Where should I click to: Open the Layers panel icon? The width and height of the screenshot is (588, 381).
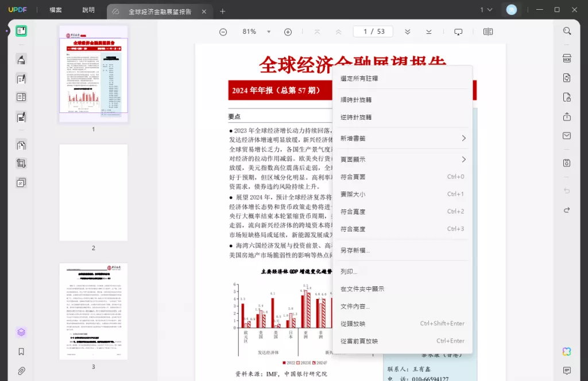point(21,332)
